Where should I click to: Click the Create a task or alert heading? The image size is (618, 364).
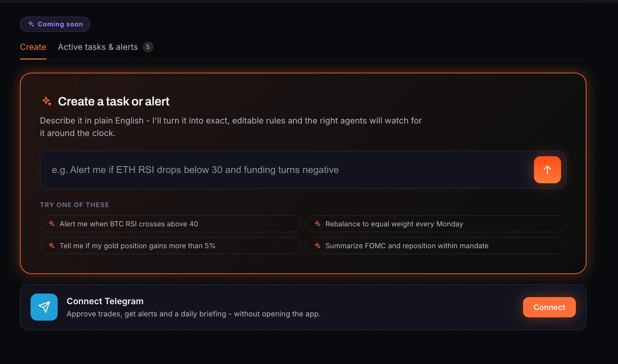coord(114,101)
